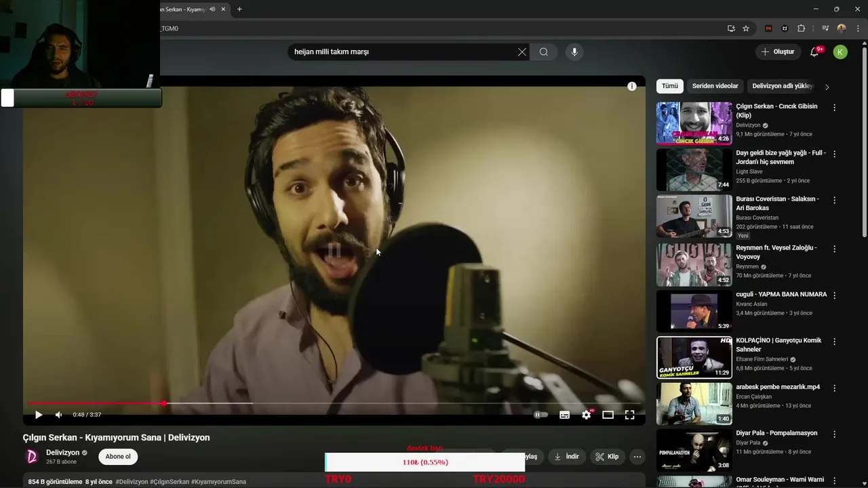Image resolution: width=868 pixels, height=488 pixels.
Task: Open options menu for 'KOLPAÇİNO | Ganyotçu Komik Sahneler'
Action: [835, 342]
